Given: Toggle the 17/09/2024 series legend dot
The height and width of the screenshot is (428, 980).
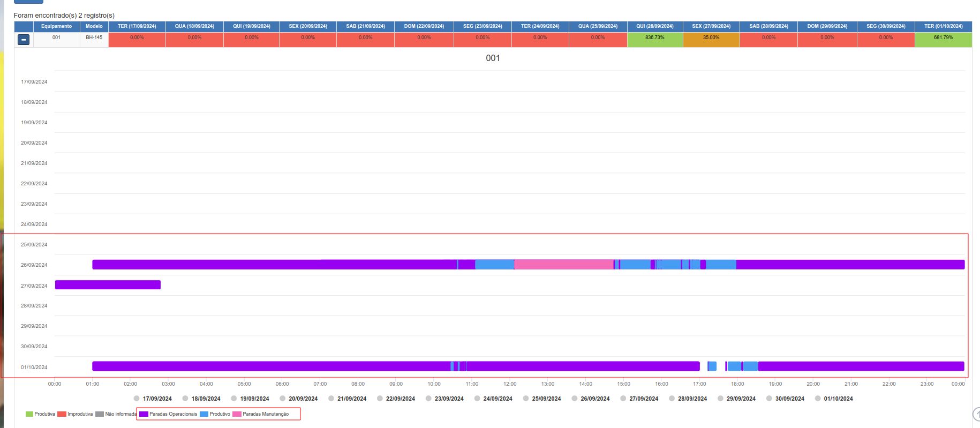Looking at the screenshot, I should pos(137,399).
